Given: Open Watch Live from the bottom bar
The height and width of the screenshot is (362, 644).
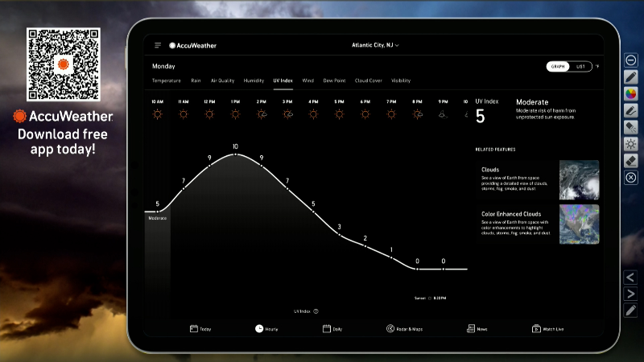Looking at the screenshot, I should click(x=548, y=329).
